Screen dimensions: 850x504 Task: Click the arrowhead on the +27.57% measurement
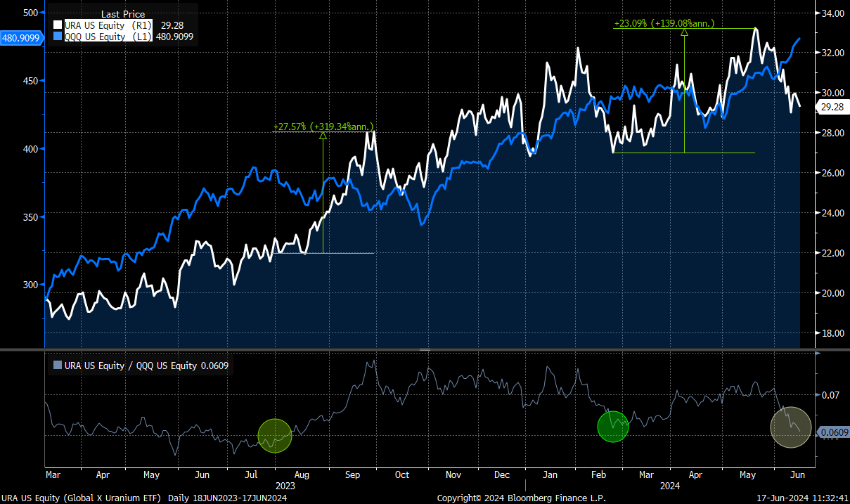tap(323, 135)
